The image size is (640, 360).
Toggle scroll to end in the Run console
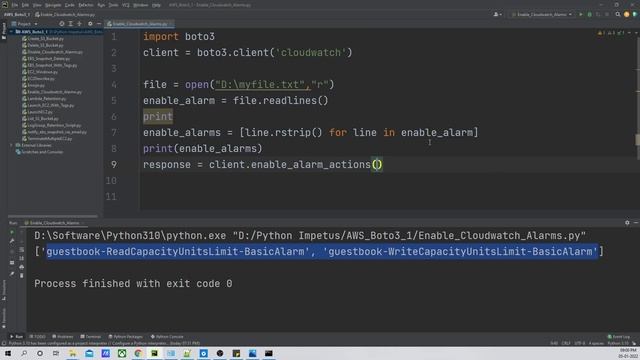coord(22,258)
